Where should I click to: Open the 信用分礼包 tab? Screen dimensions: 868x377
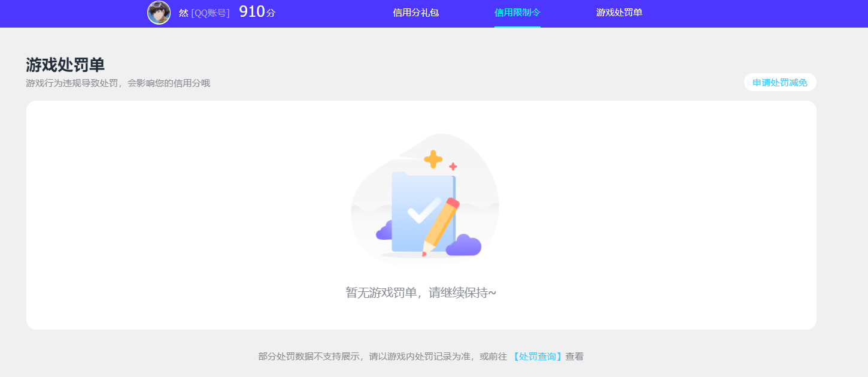coord(415,13)
